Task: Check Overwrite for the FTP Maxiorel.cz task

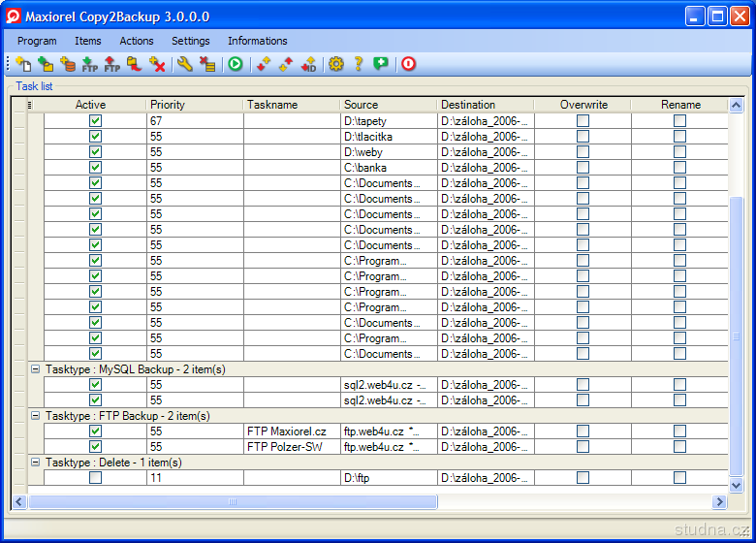Action: tap(583, 431)
